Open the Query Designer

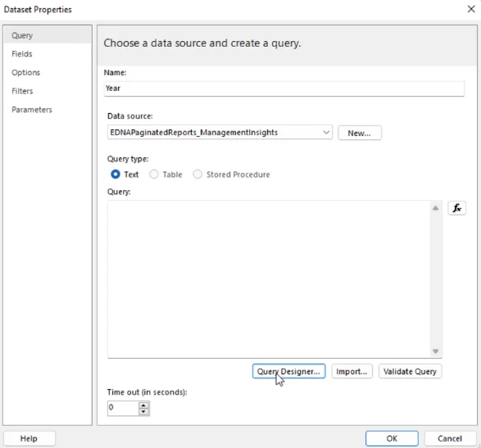tap(288, 371)
